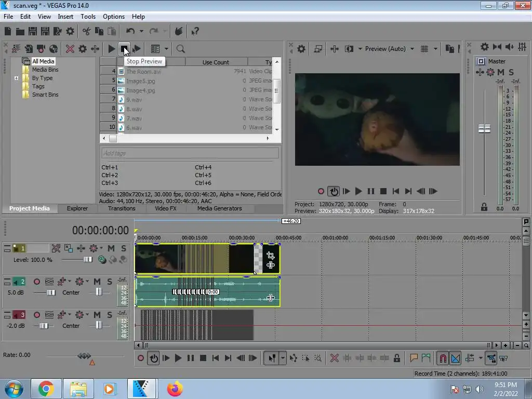This screenshot has height=399, width=532.
Task: Switch to the Video FX tab
Action: tap(166, 208)
